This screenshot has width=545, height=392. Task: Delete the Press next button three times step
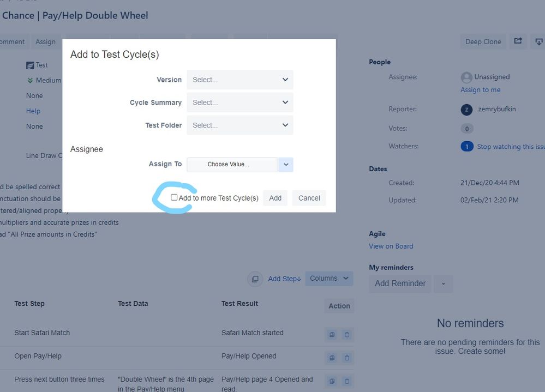pyautogui.click(x=346, y=381)
